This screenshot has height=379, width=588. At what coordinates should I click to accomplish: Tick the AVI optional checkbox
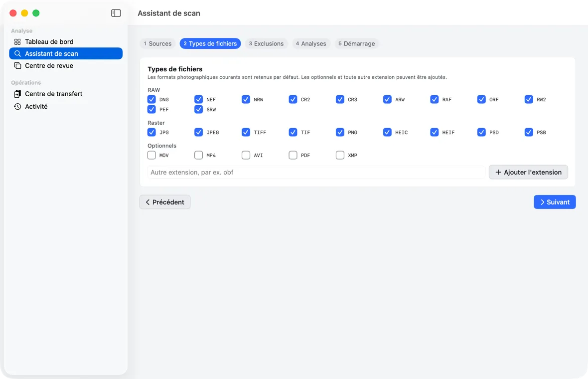tap(246, 155)
